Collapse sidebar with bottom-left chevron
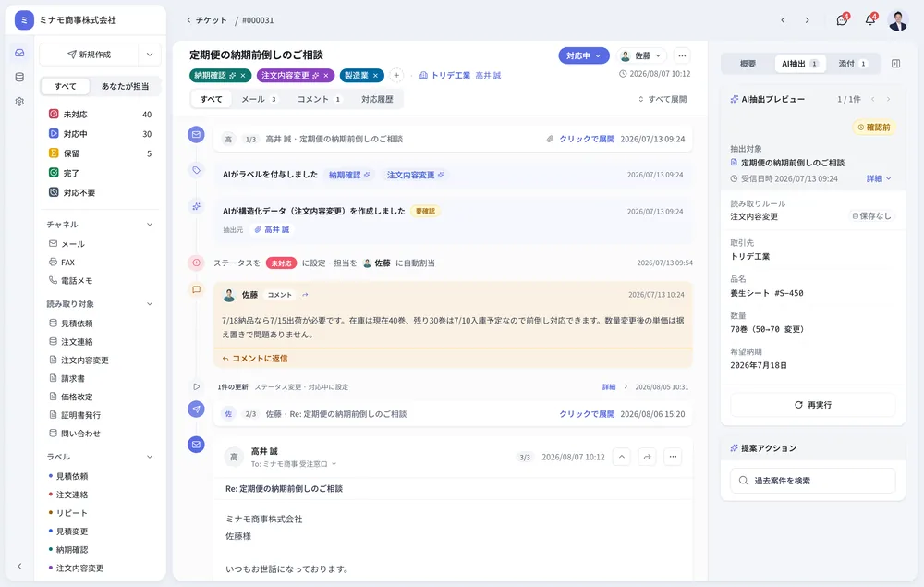Image resolution: width=924 pixels, height=587 pixels. coord(19,567)
